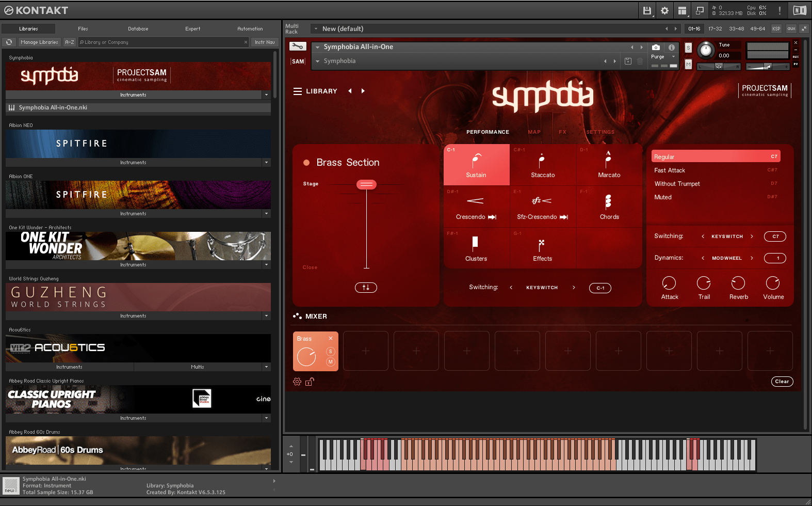Viewport: 812px width, 506px height.
Task: Toggle instrument Solo S button
Action: pos(688,48)
